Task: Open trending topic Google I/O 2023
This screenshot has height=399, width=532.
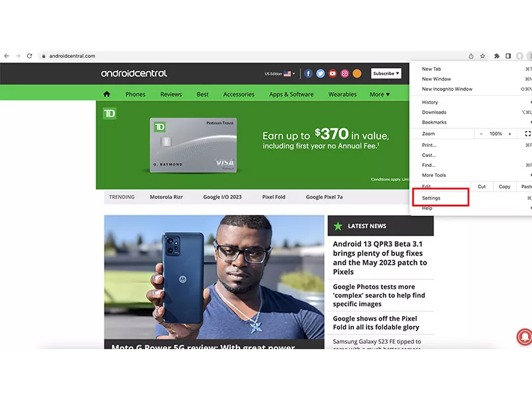Action: pos(222,197)
